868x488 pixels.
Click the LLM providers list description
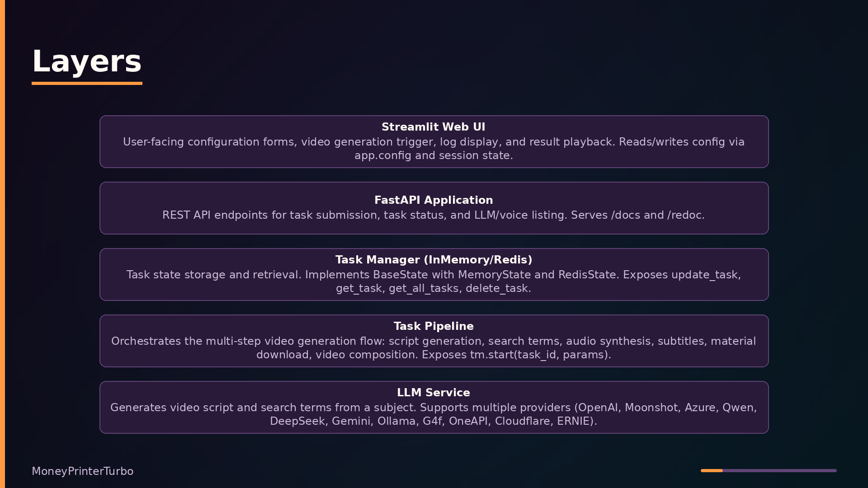point(434,414)
